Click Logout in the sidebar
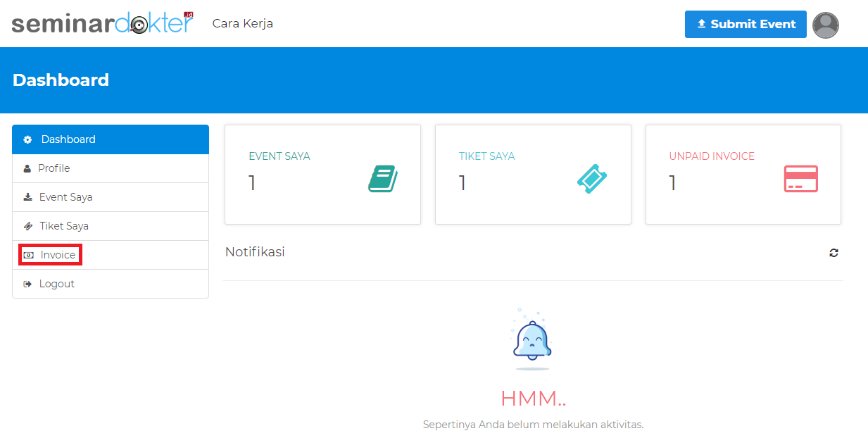868x438 pixels. (x=56, y=284)
